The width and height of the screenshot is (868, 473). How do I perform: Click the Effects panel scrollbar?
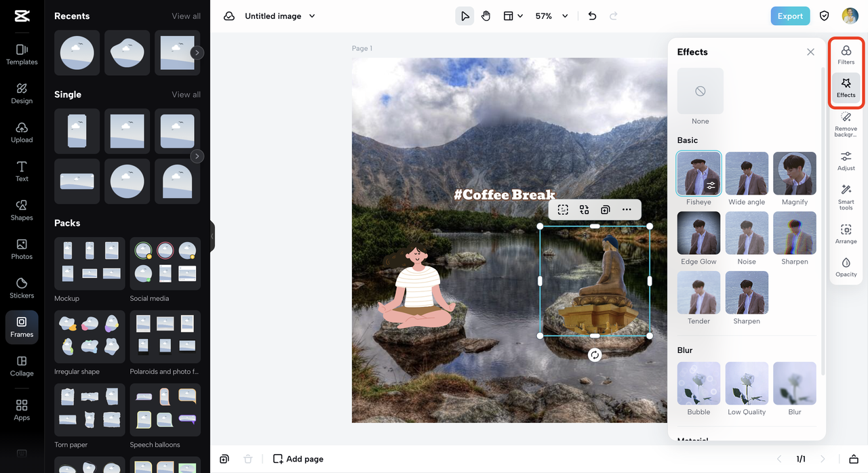point(823,220)
